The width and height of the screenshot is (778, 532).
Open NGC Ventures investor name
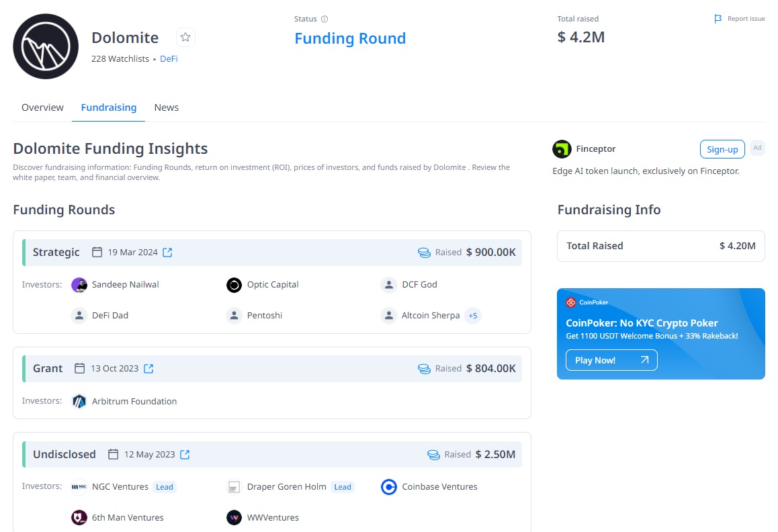[120, 487]
